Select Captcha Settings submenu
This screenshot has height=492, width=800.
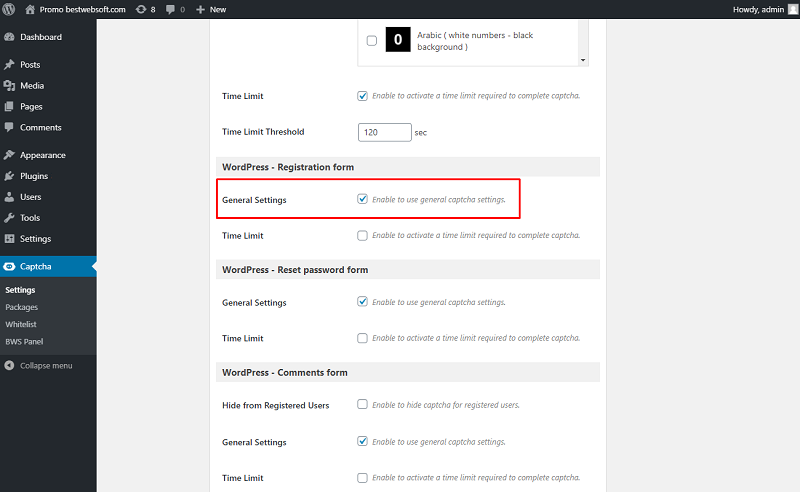tap(20, 290)
